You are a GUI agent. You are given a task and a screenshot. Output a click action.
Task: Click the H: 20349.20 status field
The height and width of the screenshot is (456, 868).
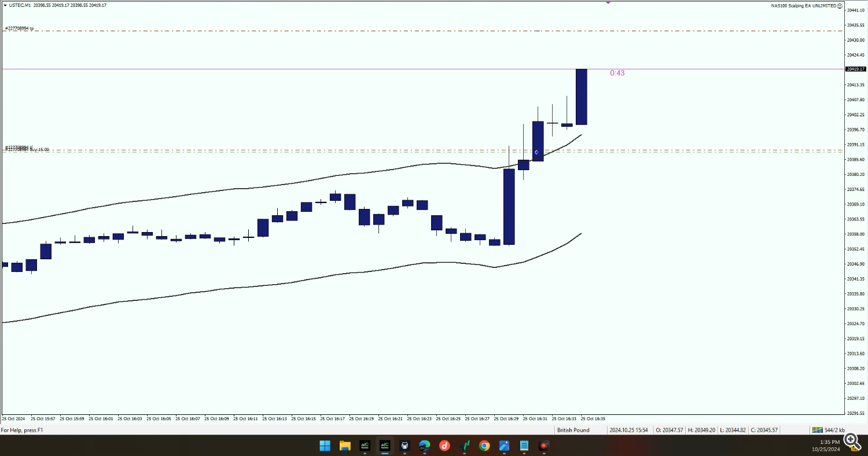click(x=702, y=430)
